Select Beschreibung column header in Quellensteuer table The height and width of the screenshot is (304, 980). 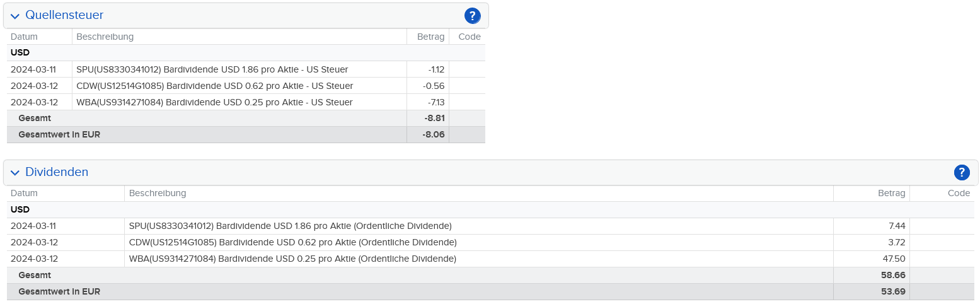[105, 37]
